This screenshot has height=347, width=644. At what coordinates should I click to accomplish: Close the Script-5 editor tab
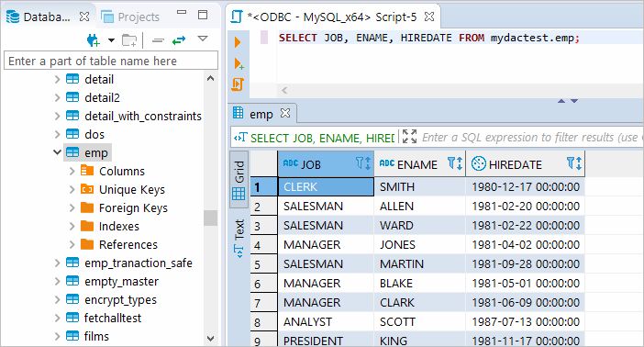[x=429, y=17]
